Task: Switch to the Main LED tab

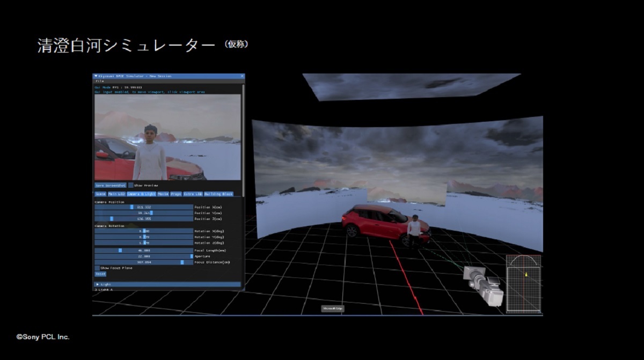Action: [116, 194]
